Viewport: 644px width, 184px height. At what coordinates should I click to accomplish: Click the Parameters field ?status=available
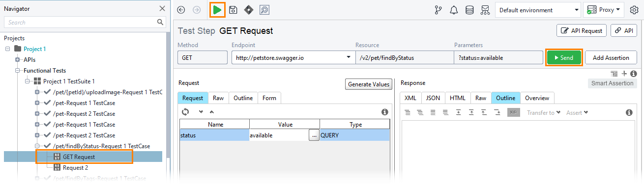click(498, 58)
